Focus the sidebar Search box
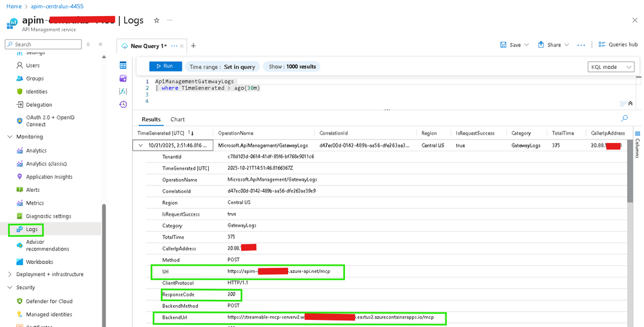644x327 pixels. 44,44
